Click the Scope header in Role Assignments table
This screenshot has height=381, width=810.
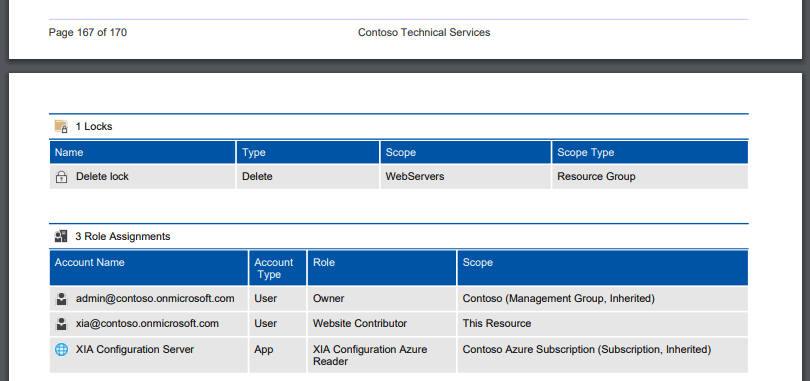coord(602,268)
